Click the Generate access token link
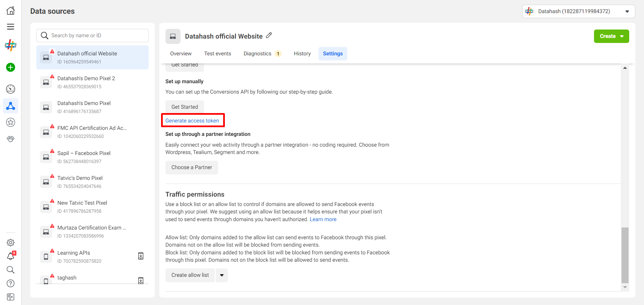Viewport: 644px width, 305px height. 192,120
